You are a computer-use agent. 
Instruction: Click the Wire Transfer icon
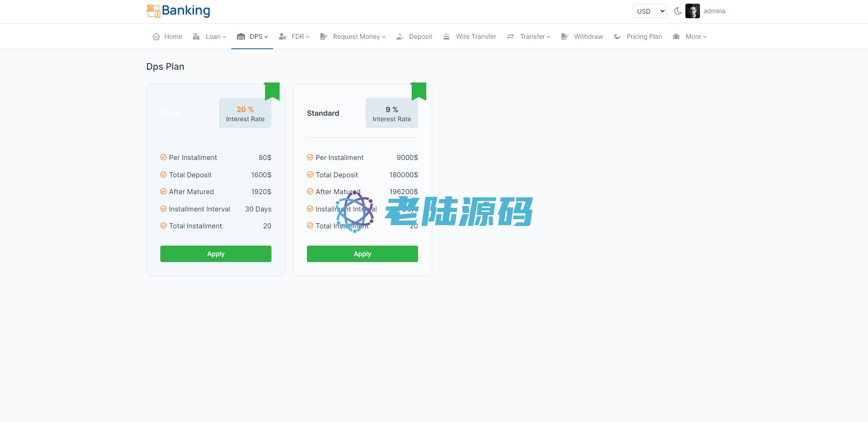pos(447,36)
